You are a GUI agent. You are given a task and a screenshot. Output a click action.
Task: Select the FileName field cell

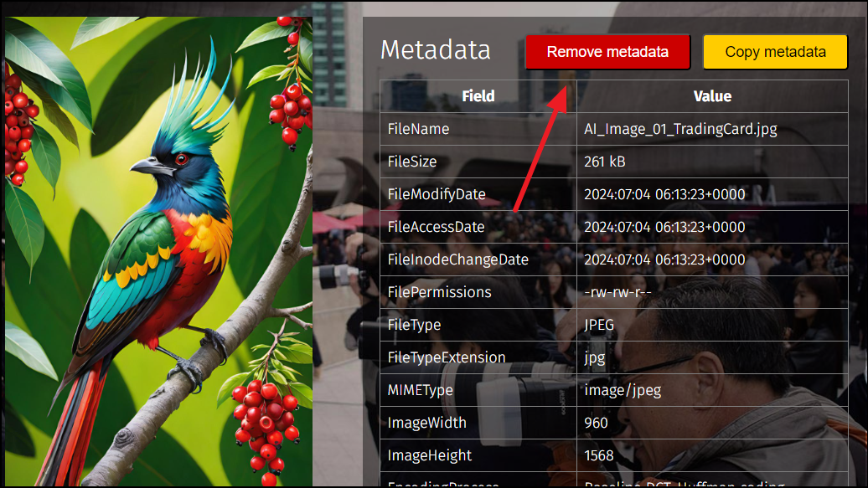coord(478,129)
